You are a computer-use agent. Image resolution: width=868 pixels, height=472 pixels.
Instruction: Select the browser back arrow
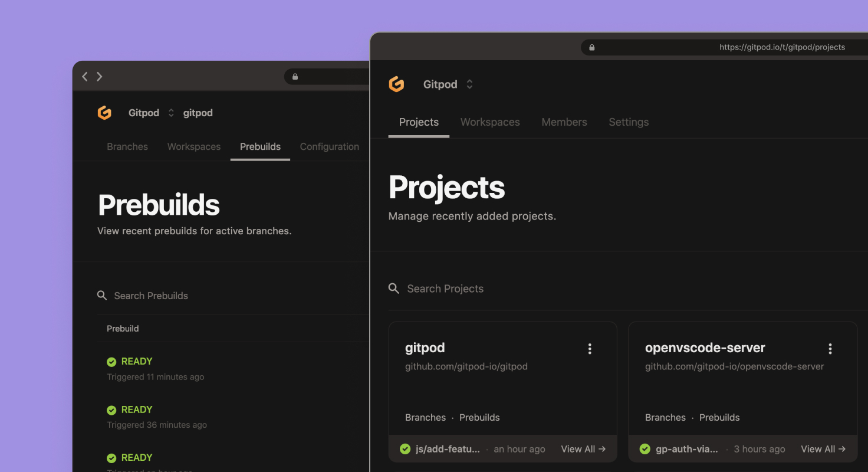84,76
